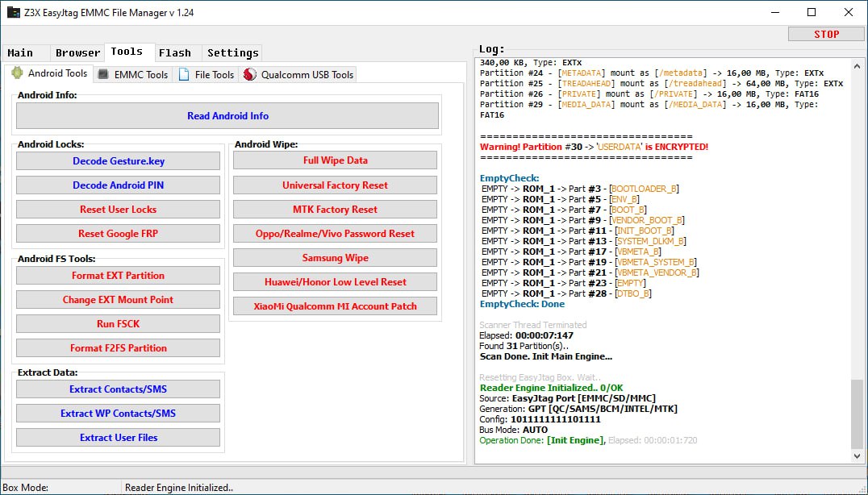Click the TREADAHEAD partition #25 log line
The image size is (868, 495).
(661, 84)
